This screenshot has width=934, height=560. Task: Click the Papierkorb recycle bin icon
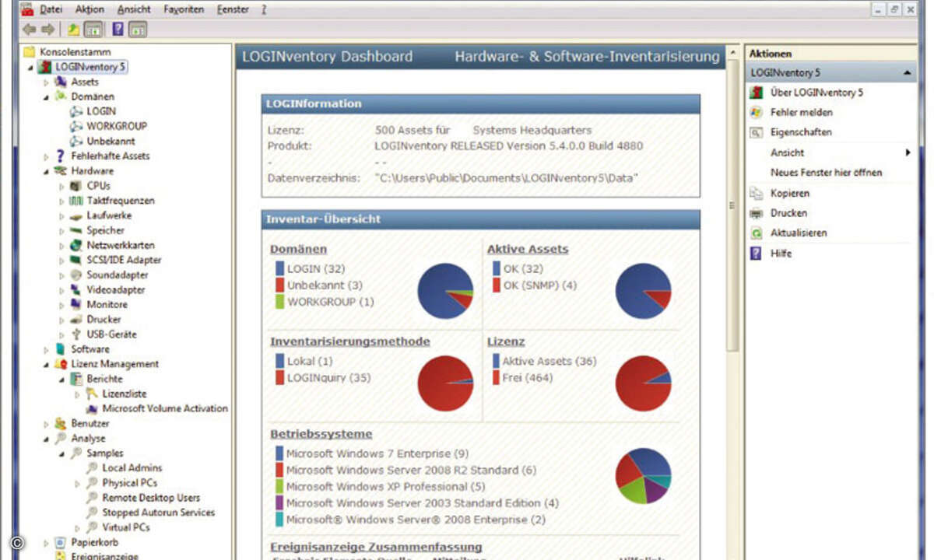tap(61, 542)
